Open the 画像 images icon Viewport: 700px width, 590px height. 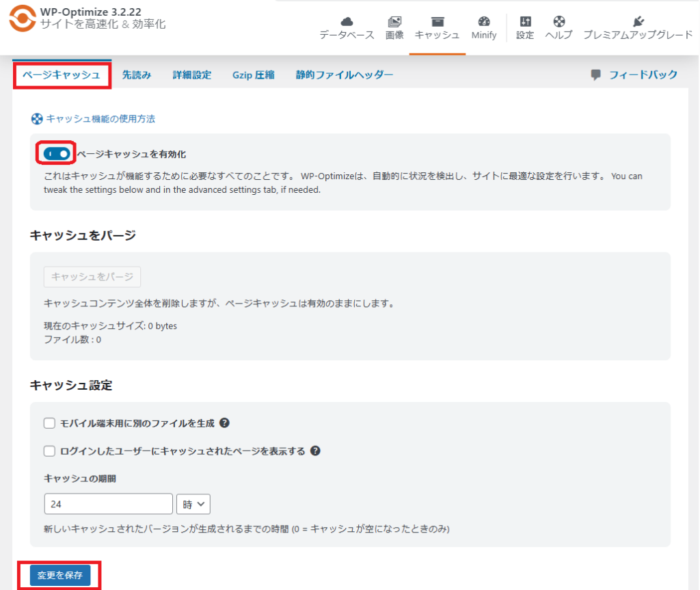coord(394,21)
